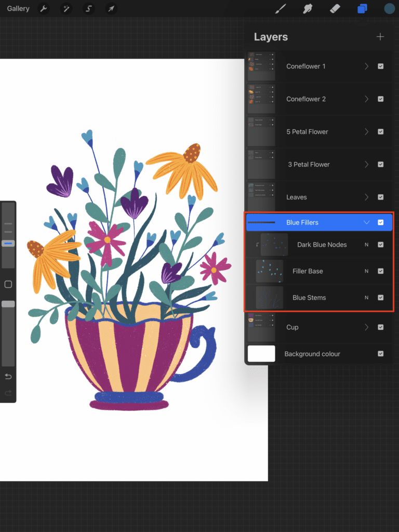Select the Eraser tool
Image resolution: width=399 pixels, height=532 pixels.
click(335, 8)
